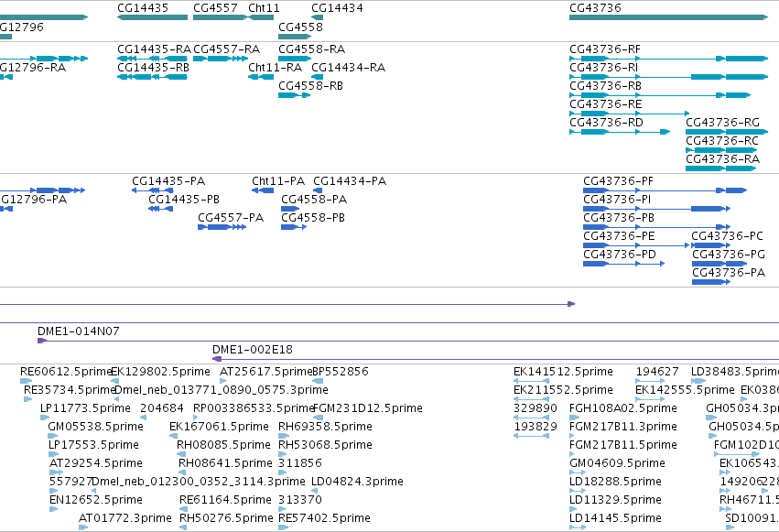Select protein CG43736-PF
Viewport: 779px width, 532px height.
[x=618, y=181]
